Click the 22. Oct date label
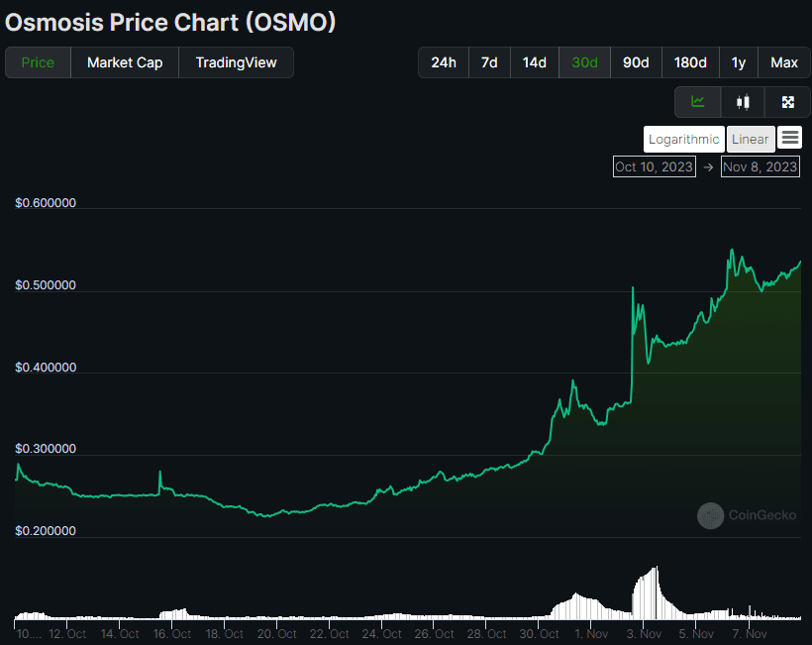812x645 pixels. [330, 634]
